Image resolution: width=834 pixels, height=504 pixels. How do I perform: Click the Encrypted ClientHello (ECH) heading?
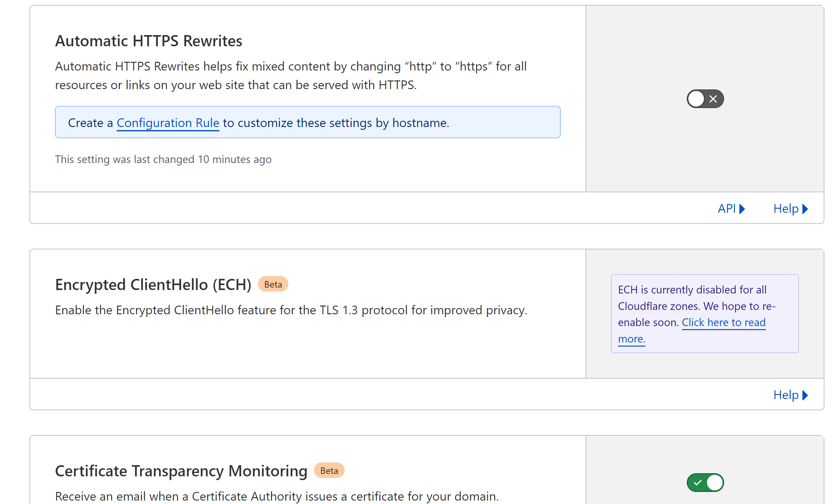click(x=153, y=285)
